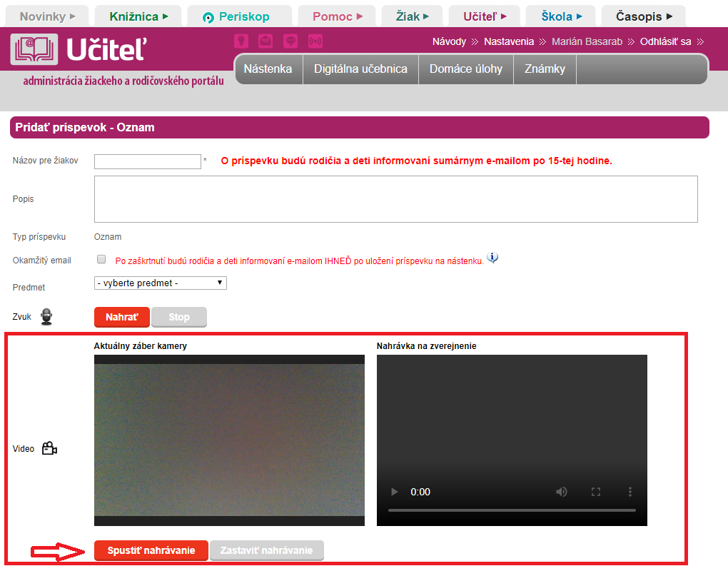Click Odhlásiť sa to log out
This screenshot has width=728, height=566.
pyautogui.click(x=665, y=42)
